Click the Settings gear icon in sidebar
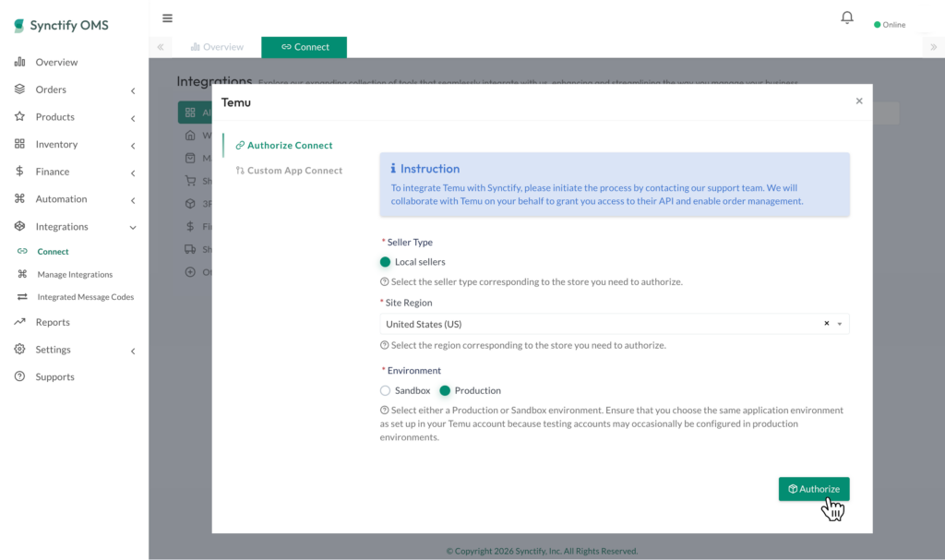The height and width of the screenshot is (560, 945). pos(20,349)
